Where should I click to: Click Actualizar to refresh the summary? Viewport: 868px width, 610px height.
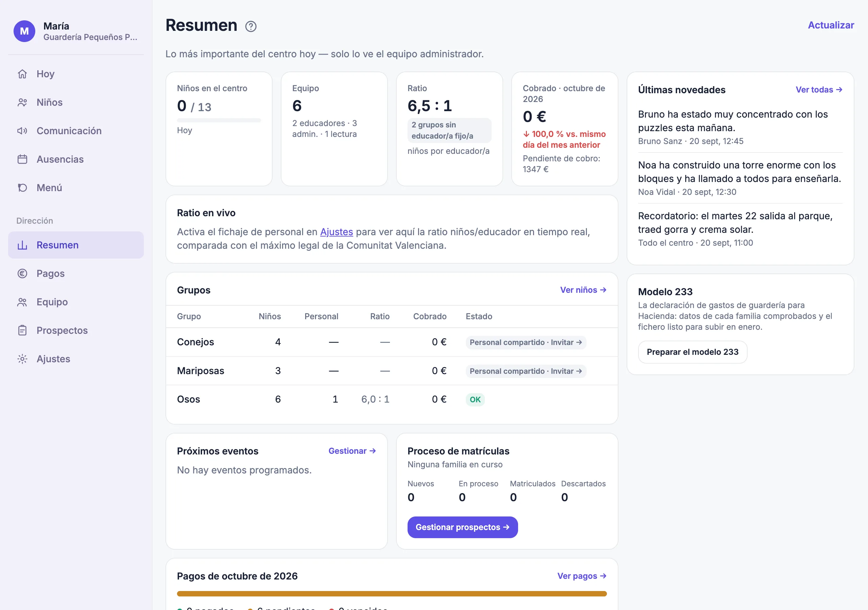(x=831, y=25)
